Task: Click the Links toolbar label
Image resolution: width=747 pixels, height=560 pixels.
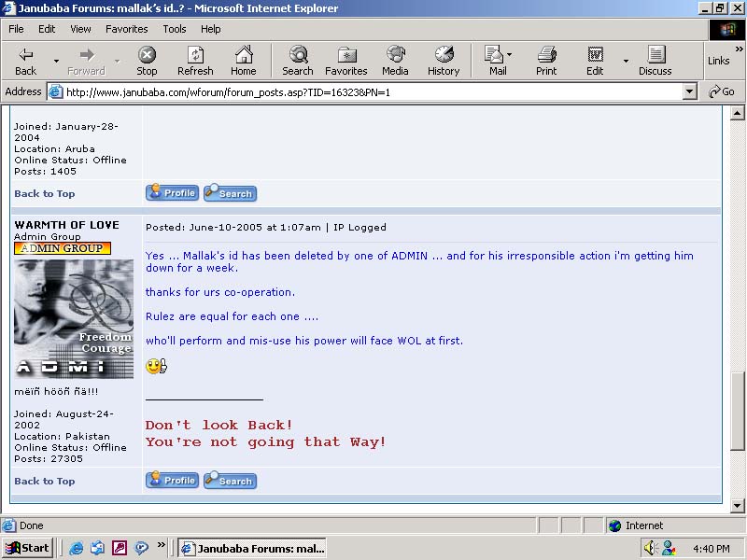Action: point(718,61)
